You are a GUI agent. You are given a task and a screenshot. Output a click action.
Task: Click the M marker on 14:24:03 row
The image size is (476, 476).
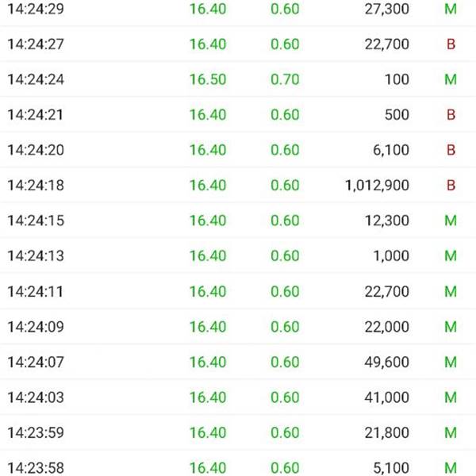pyautogui.click(x=451, y=397)
